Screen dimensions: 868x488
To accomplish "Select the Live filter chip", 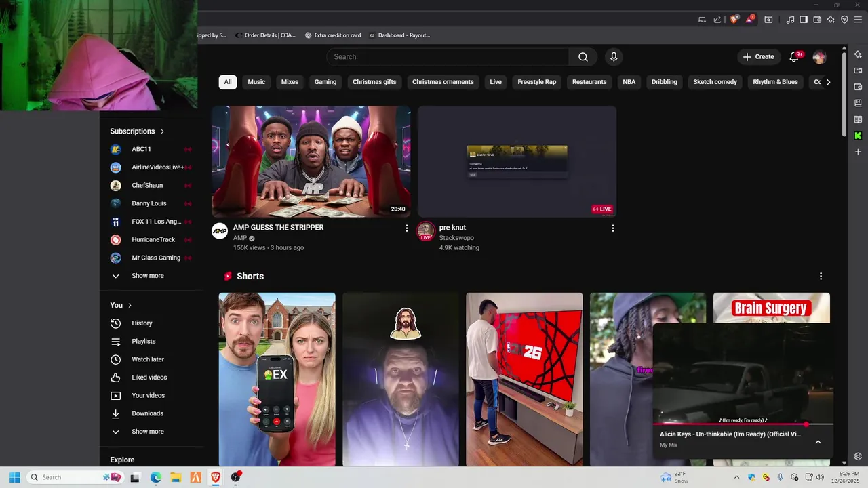I will (x=496, y=82).
